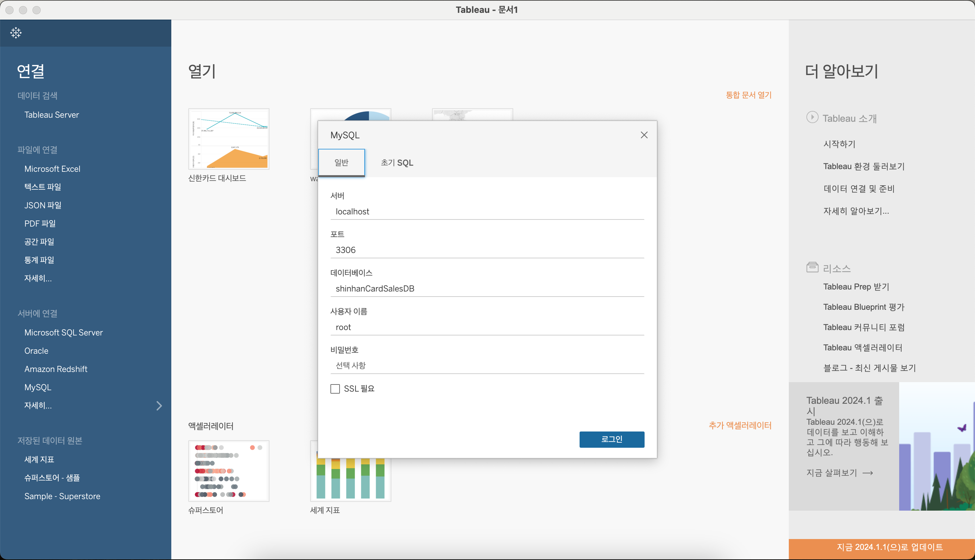Click the 추가 액셀러레이터 link

click(x=740, y=425)
